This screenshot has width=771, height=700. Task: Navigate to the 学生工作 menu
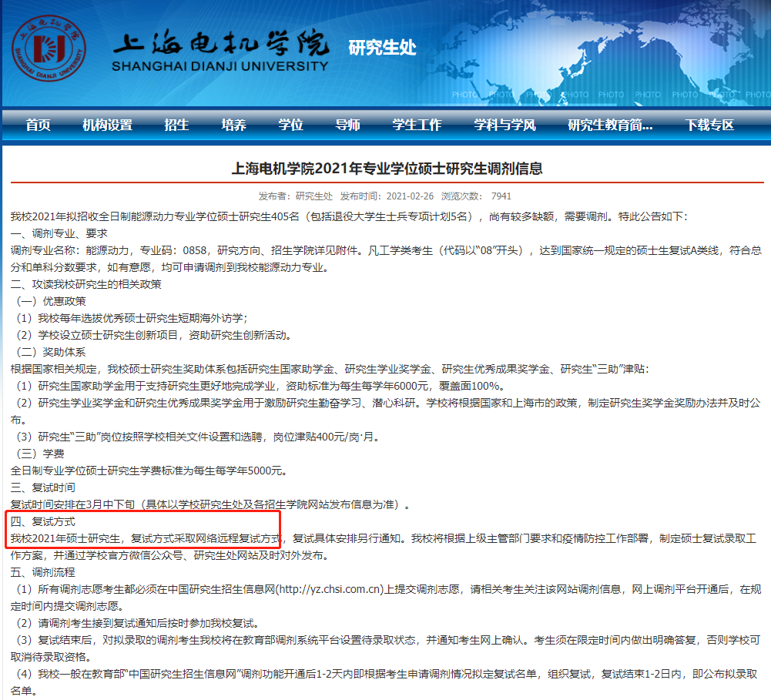pos(417,125)
